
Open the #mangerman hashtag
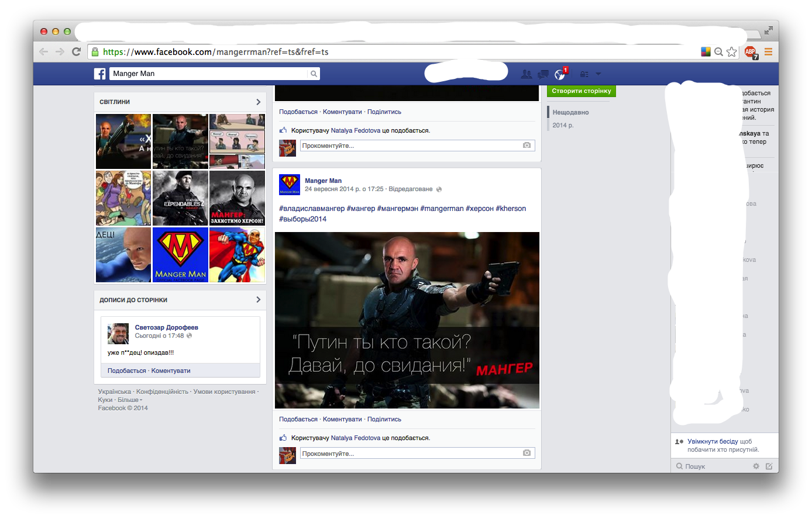[442, 208]
